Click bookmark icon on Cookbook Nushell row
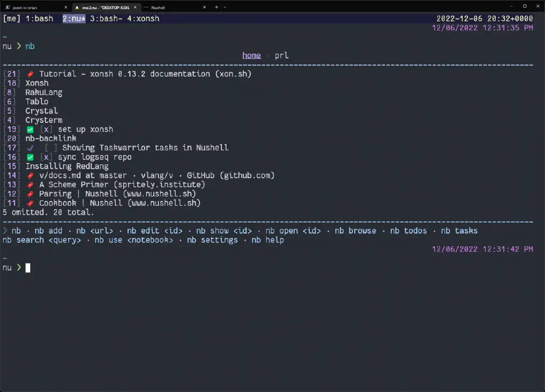 [x=30, y=203]
